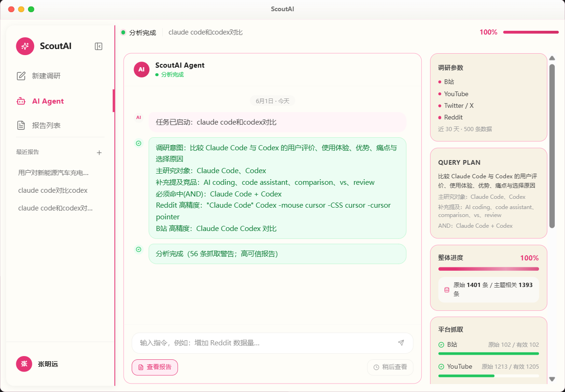565x392 pixels.
Task: Click the YouTube entry in 调研参数
Action: coord(456,94)
